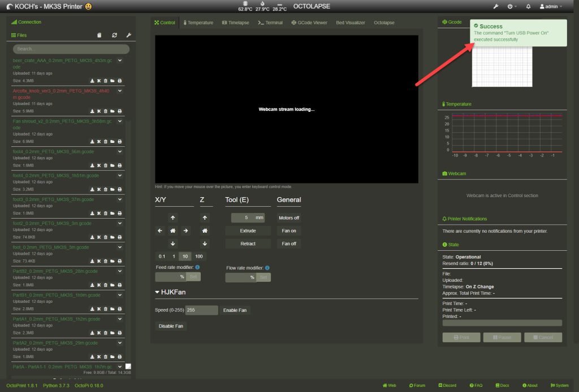The image size is (579, 392).
Task: Refresh the file list
Action: click(114, 35)
